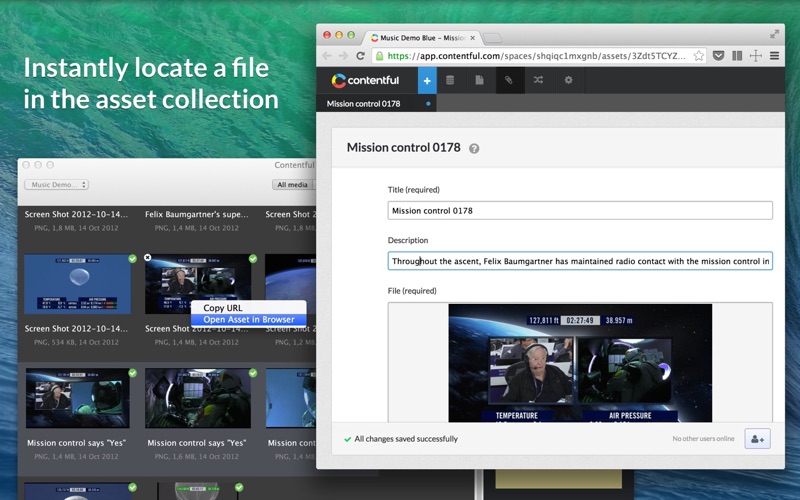Click the All changes saved successfully status text
The width and height of the screenshot is (800, 500).
406,439
